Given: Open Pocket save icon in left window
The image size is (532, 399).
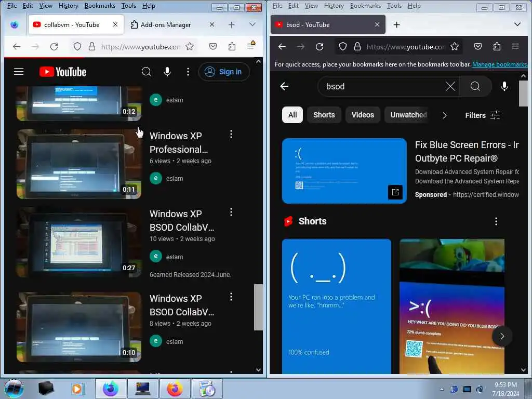Looking at the screenshot, I should [x=212, y=46].
